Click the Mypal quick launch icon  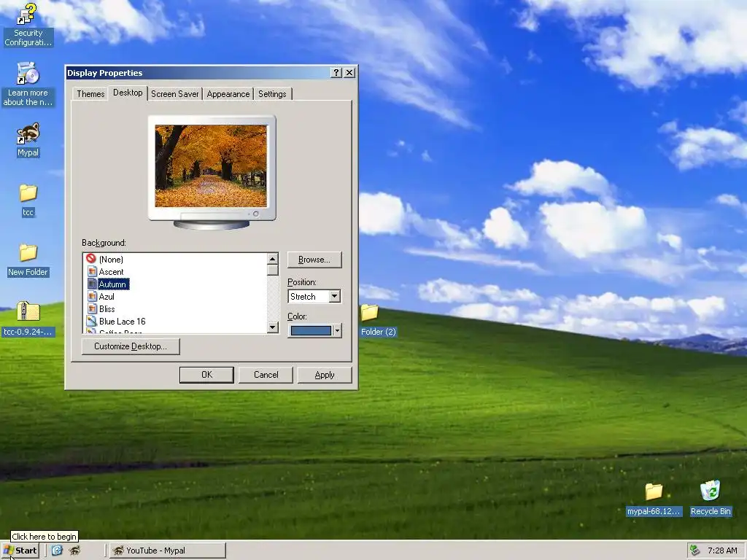click(x=74, y=551)
